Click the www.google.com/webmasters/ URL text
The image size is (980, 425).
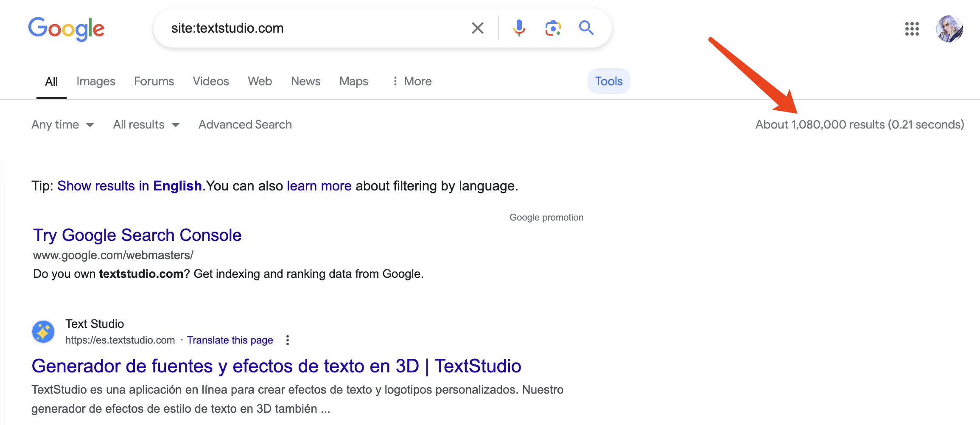(x=113, y=255)
